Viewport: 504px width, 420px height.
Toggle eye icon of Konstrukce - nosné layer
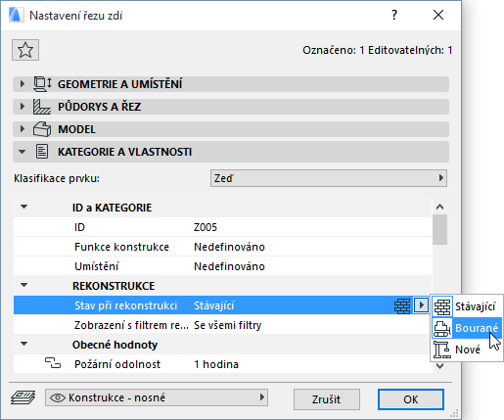point(58,397)
